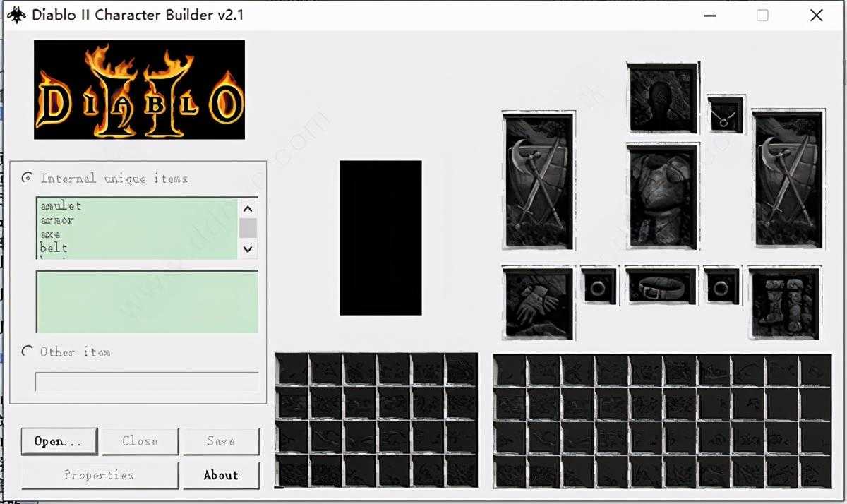The height and width of the screenshot is (504, 847).
Task: Click the item type list scrollbar thumb
Action: point(248,228)
